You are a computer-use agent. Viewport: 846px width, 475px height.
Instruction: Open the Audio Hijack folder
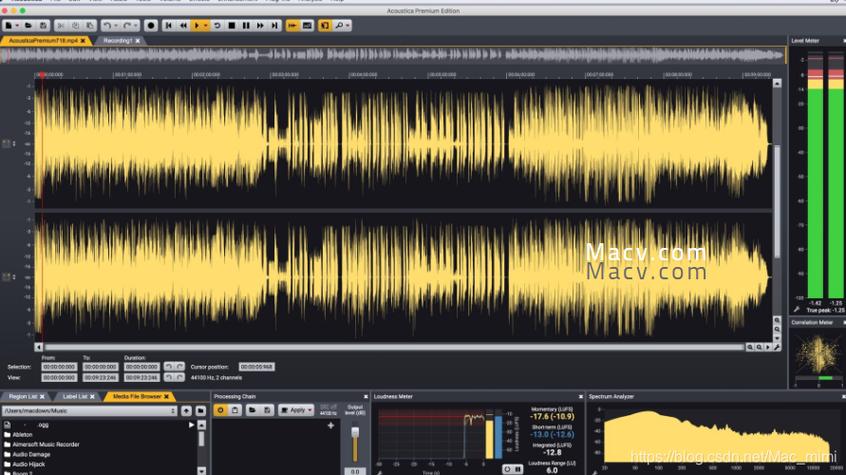(24, 464)
